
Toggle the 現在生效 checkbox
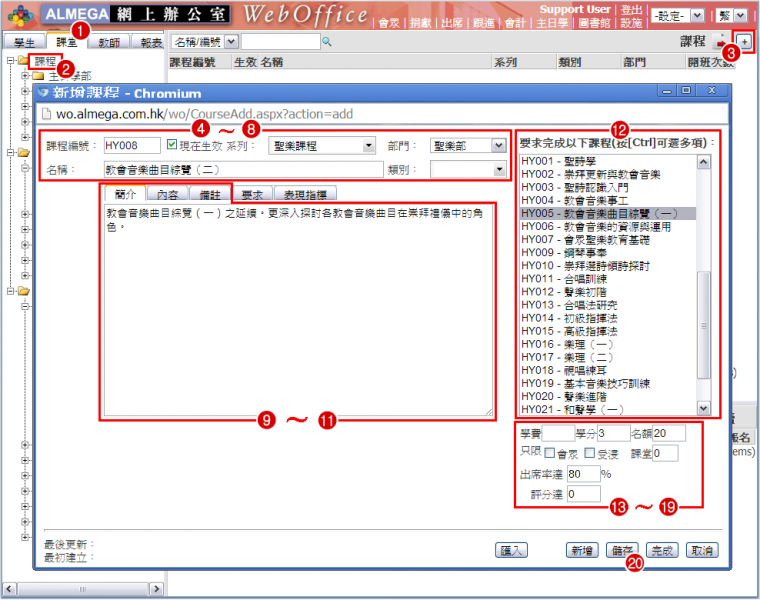tap(172, 144)
